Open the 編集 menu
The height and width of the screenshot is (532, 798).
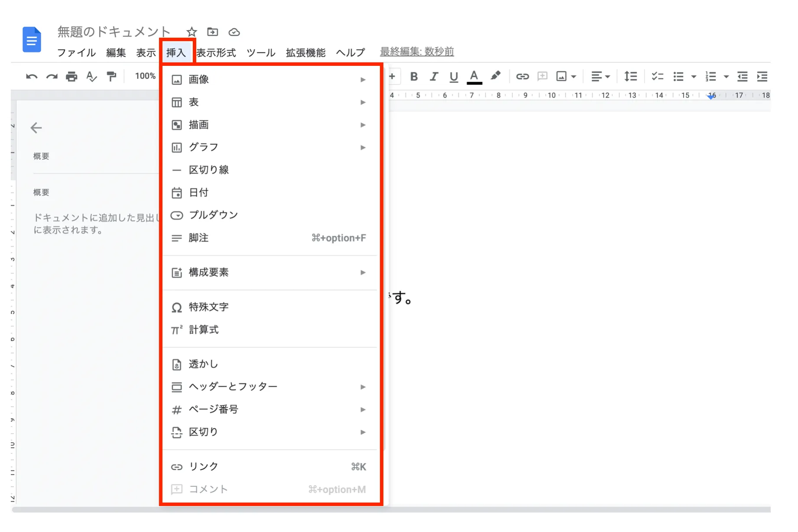(116, 53)
